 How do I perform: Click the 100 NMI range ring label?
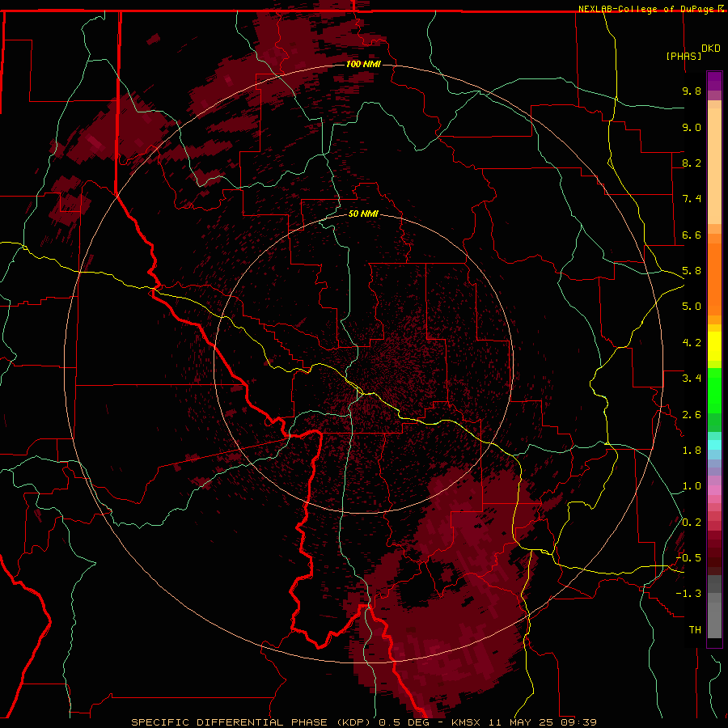[x=363, y=64]
